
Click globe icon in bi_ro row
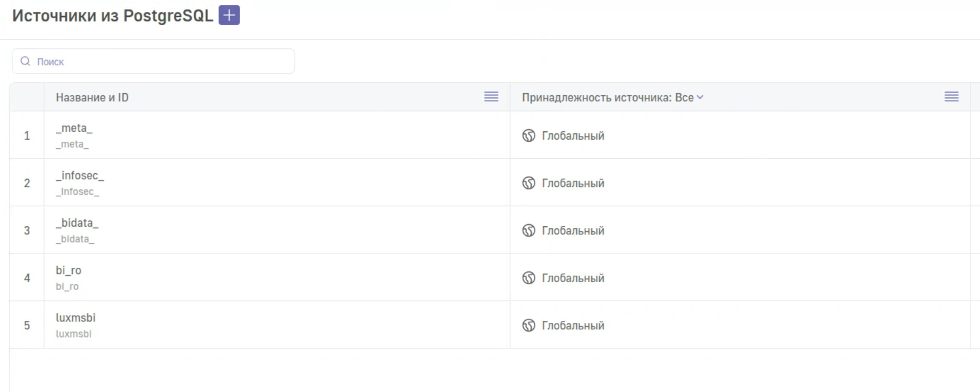coord(529,278)
